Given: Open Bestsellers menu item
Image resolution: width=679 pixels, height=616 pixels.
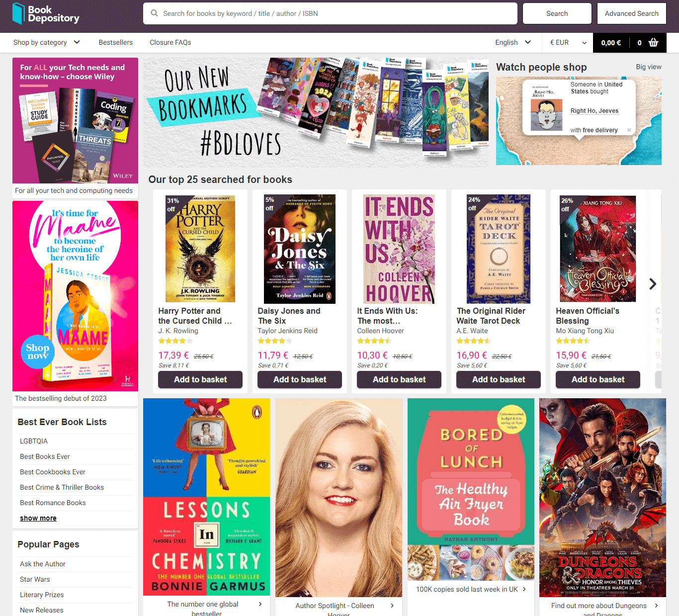Looking at the screenshot, I should point(115,43).
